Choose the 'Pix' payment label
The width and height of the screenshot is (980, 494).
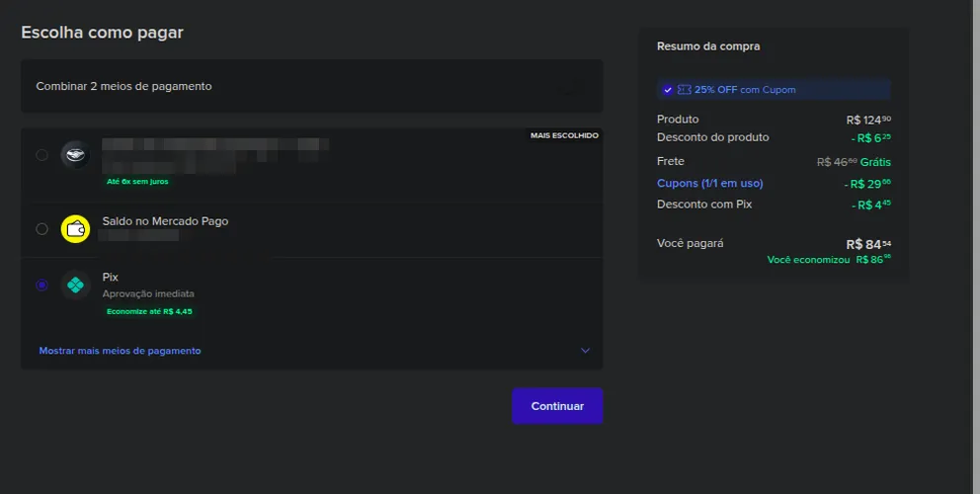click(110, 277)
